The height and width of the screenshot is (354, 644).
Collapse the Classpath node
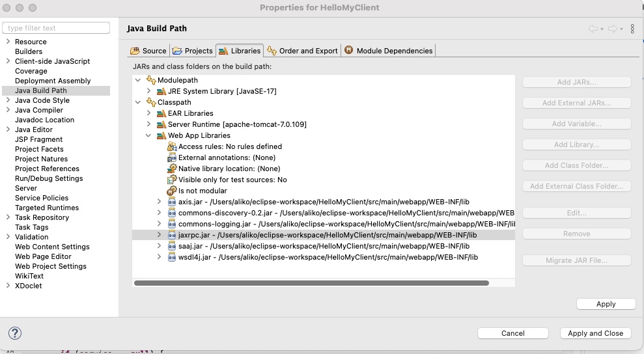click(138, 102)
